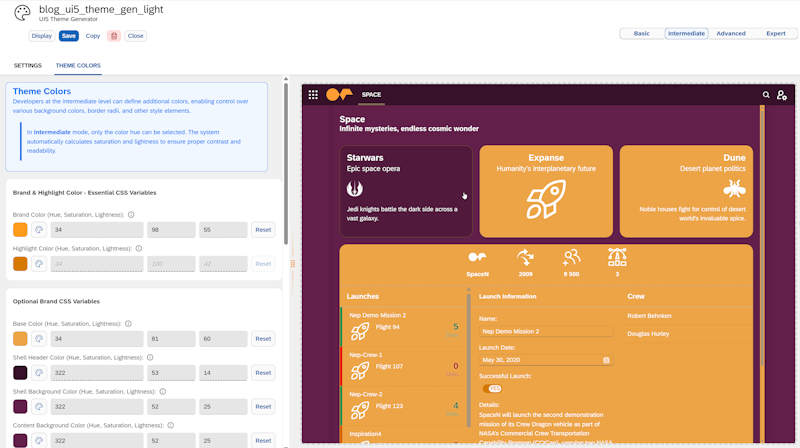Screen dimensions: 800x448
Task: Show info icon beside Shell Header Color label
Action: [x=150, y=358]
